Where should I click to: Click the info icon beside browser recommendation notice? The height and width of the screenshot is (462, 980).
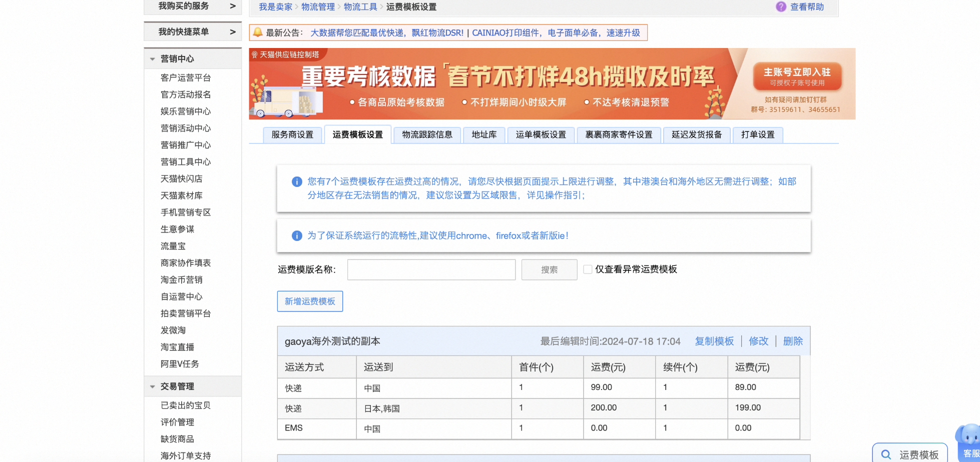tap(297, 235)
